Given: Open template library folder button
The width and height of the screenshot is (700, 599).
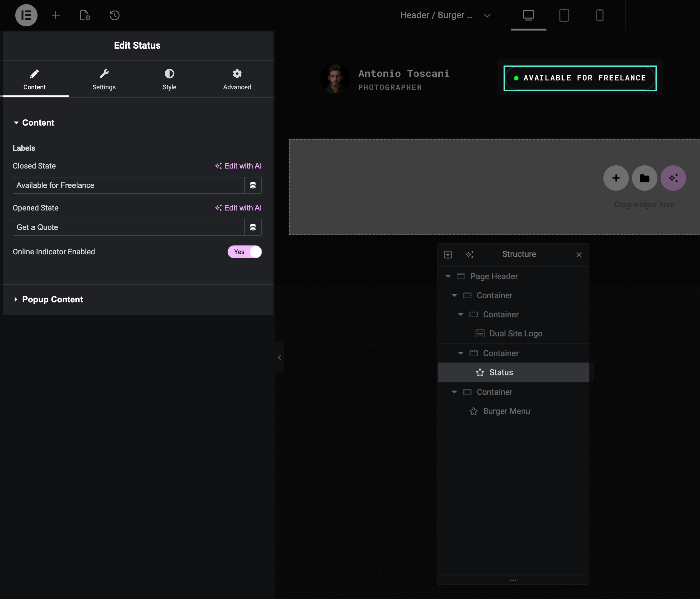Looking at the screenshot, I should [644, 178].
